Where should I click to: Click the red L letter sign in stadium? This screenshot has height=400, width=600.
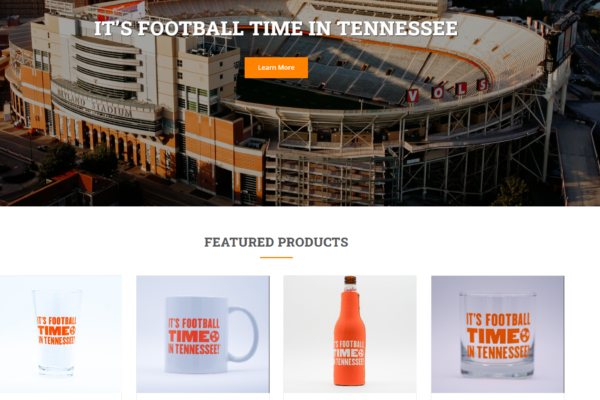[461, 89]
